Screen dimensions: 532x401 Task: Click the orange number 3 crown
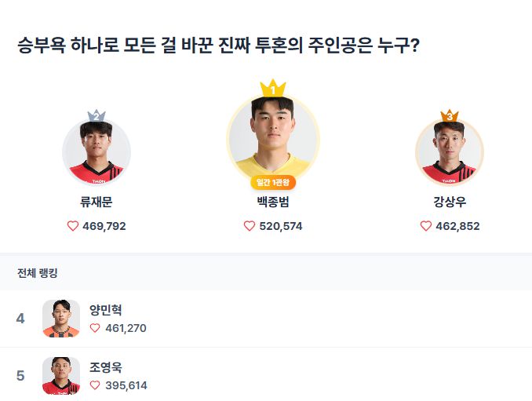click(x=449, y=116)
